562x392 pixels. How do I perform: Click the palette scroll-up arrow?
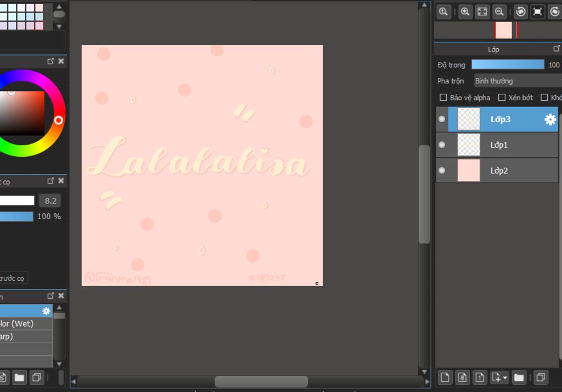(x=59, y=7)
